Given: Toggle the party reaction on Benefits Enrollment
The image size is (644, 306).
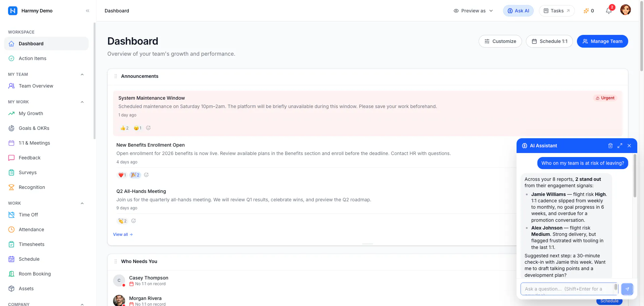Looking at the screenshot, I should (x=135, y=175).
